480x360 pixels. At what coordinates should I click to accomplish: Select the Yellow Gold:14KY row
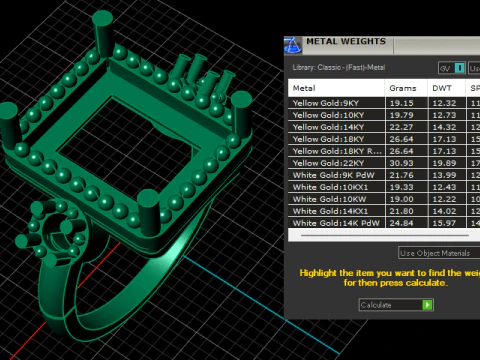pos(384,127)
